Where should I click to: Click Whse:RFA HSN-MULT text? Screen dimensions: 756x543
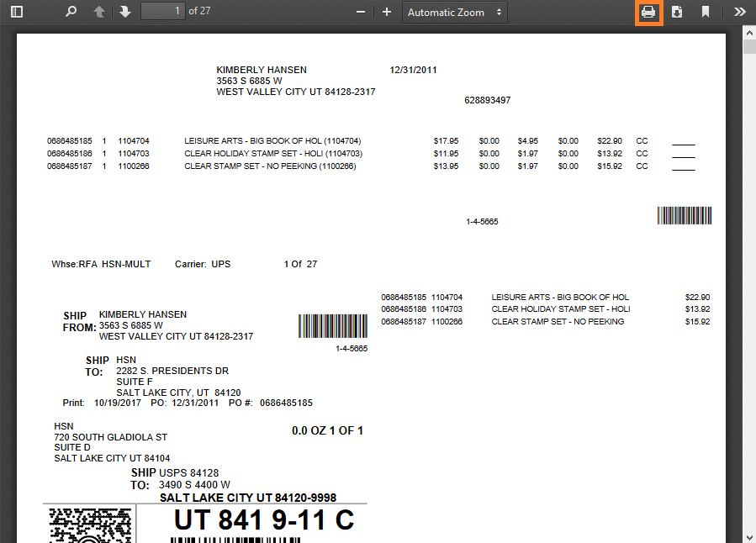point(101,264)
